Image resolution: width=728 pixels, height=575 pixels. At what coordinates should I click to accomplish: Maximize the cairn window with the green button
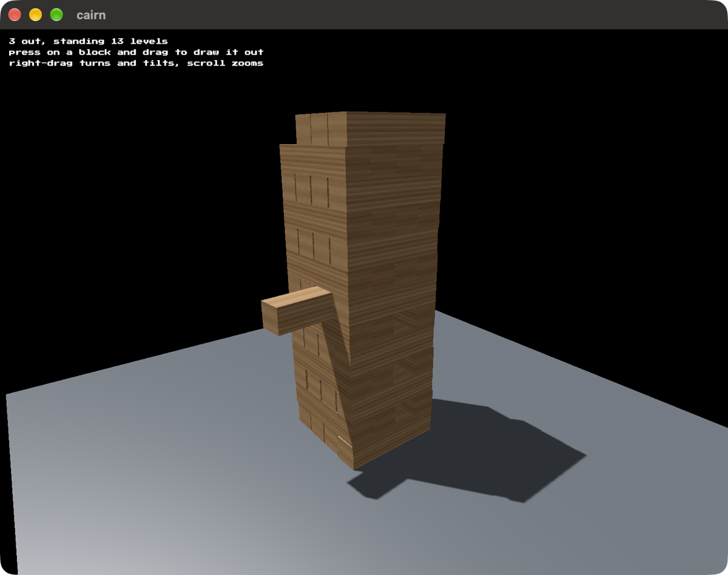coord(56,15)
